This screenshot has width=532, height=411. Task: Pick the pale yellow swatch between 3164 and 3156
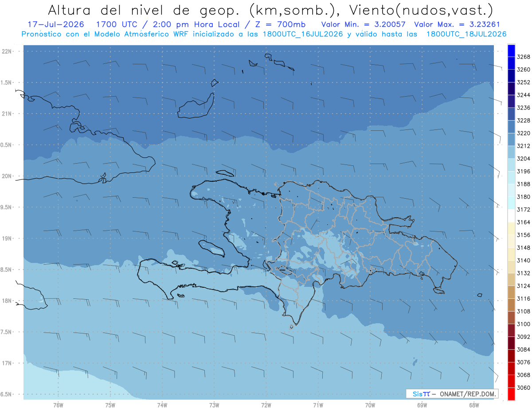pyautogui.click(x=511, y=228)
